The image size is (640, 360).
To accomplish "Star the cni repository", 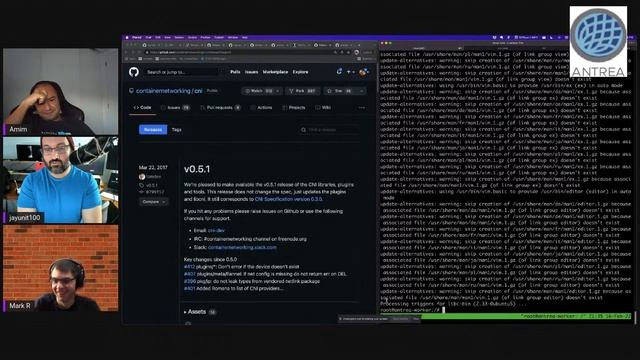I will tap(341, 91).
